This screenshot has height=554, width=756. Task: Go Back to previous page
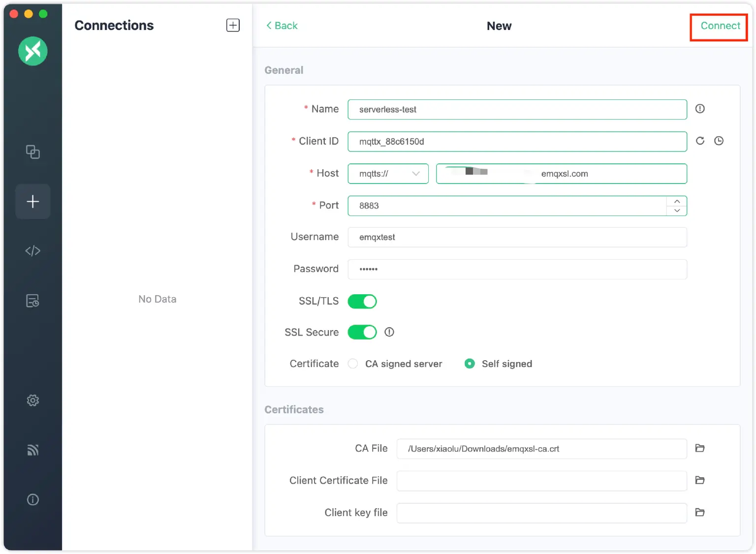[x=282, y=26]
